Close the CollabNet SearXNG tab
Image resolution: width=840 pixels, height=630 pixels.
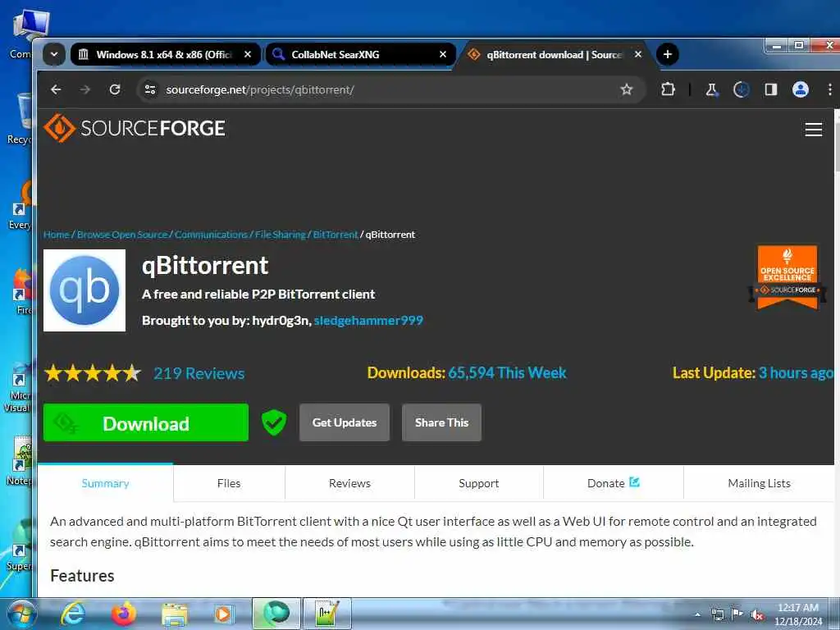[443, 54]
